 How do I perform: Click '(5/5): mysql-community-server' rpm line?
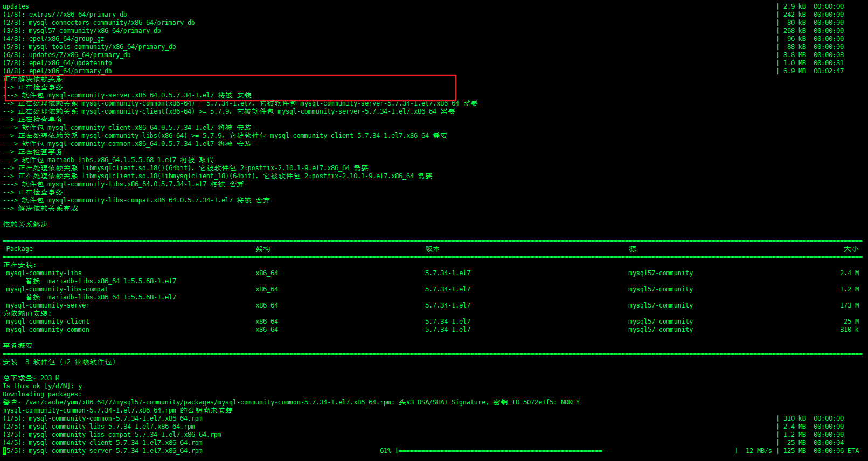click(103, 451)
